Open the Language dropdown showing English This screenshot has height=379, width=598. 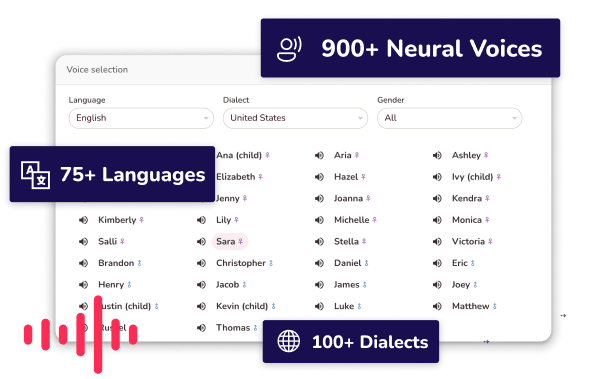click(141, 118)
